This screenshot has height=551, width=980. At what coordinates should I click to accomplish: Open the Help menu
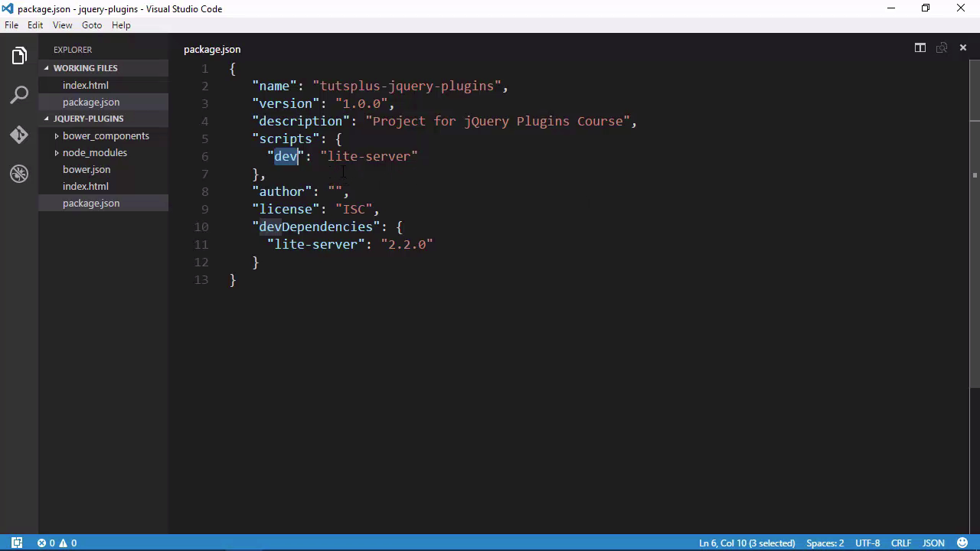point(121,25)
